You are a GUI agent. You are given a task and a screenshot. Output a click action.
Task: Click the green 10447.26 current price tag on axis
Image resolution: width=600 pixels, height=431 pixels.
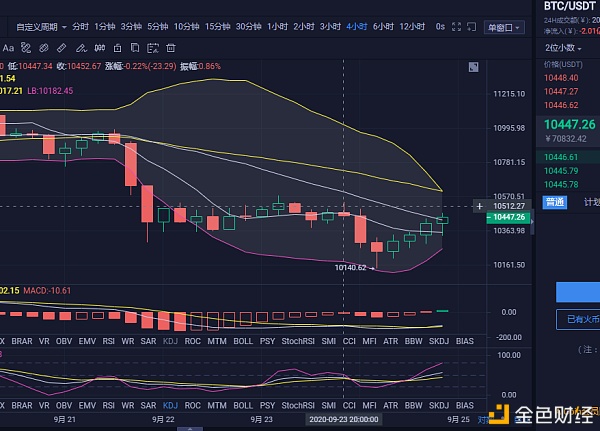(x=509, y=217)
